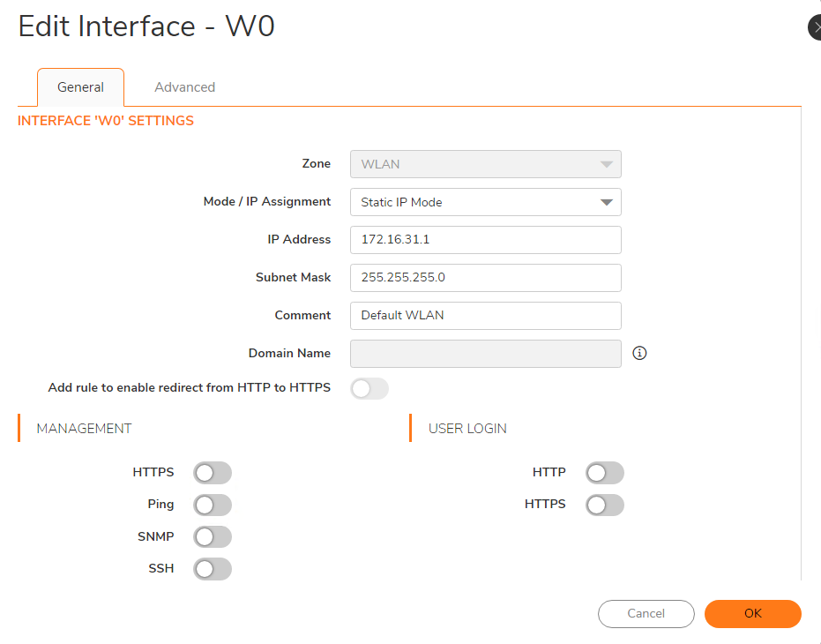Click the OK button

point(753,614)
